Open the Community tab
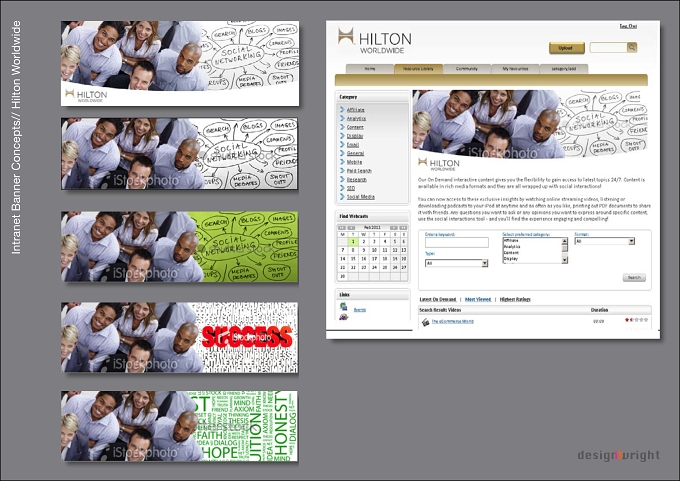Viewport: 680px width, 481px height. (x=467, y=69)
